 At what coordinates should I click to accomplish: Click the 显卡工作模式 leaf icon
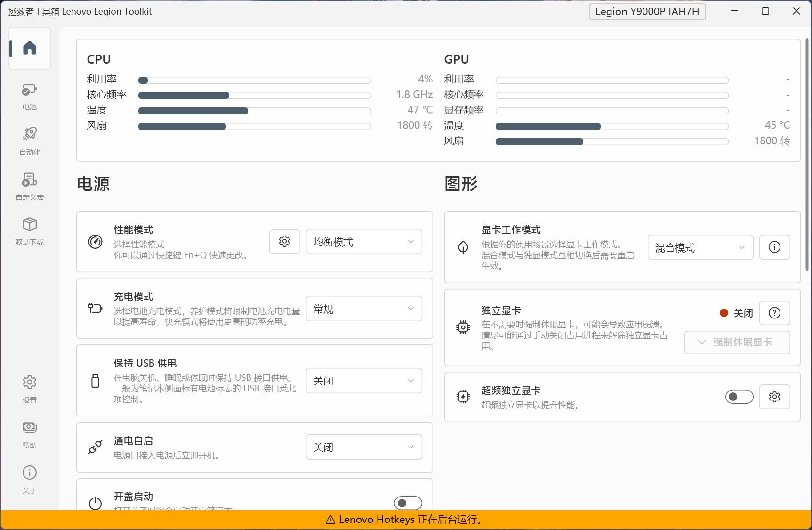463,247
